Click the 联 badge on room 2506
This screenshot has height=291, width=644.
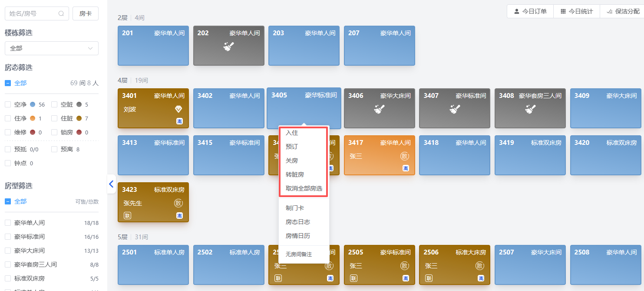429,278
